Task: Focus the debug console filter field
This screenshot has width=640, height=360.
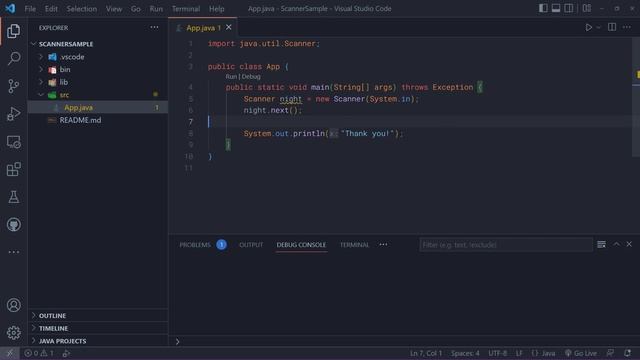Action: point(506,244)
